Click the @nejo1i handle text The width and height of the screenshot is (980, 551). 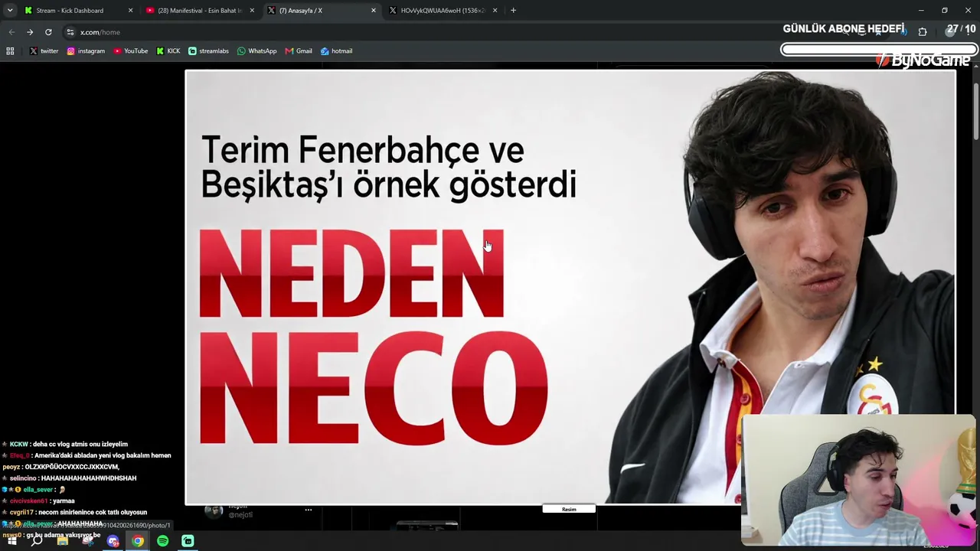[x=240, y=515]
